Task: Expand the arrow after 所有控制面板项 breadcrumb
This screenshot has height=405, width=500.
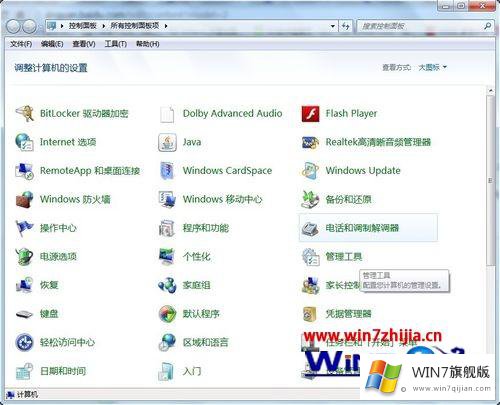Action: pos(166,26)
